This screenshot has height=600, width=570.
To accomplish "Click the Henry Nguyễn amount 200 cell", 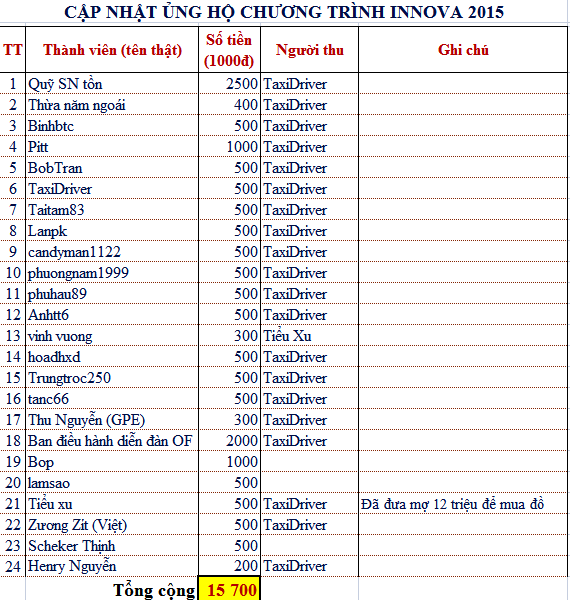I will pyautogui.click(x=229, y=566).
